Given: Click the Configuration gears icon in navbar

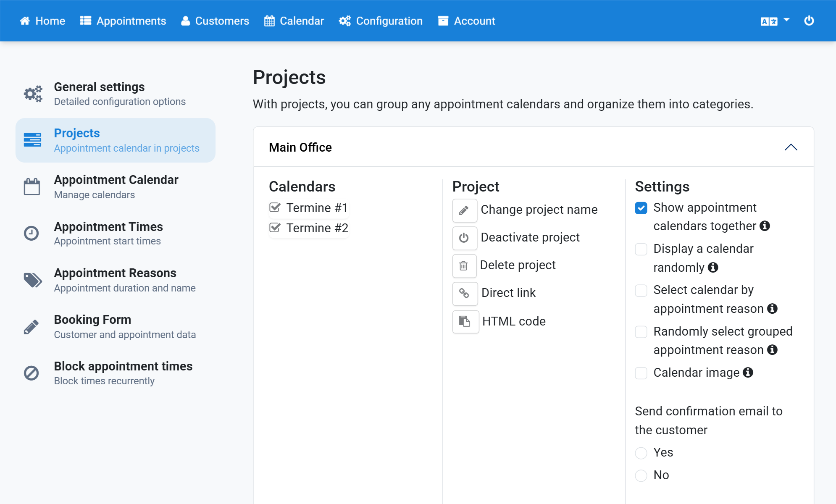Looking at the screenshot, I should 345,21.
